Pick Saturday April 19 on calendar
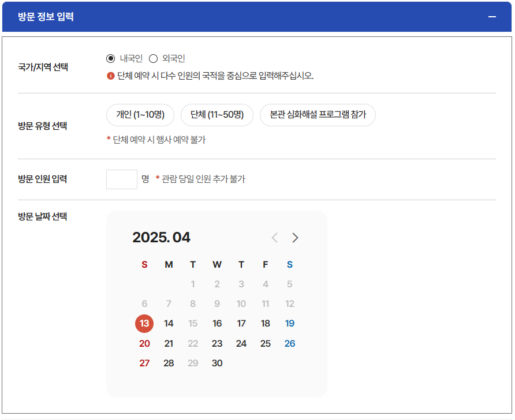This screenshot has height=420, width=515. pyautogui.click(x=290, y=324)
